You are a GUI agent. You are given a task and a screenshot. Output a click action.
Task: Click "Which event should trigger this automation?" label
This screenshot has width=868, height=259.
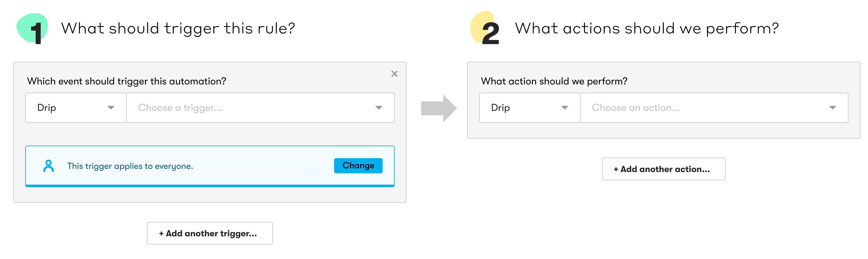click(x=126, y=81)
